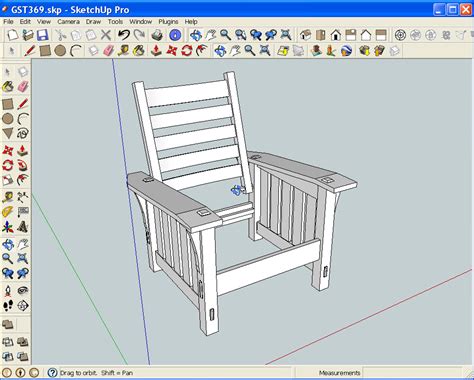This screenshot has width=474, height=380.
Task: Select the Tape Measure in left toolbar
Action: coord(8,197)
